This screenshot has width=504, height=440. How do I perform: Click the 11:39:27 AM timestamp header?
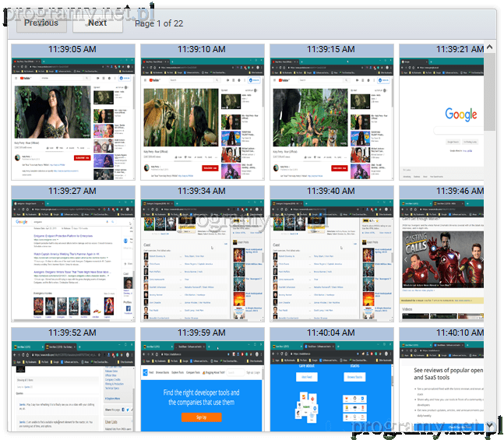(x=72, y=191)
